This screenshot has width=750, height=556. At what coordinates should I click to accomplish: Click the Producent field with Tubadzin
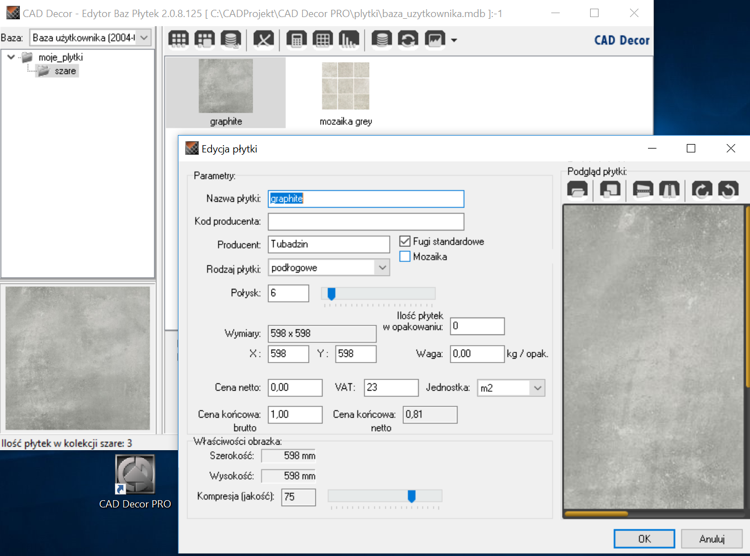[x=329, y=244]
